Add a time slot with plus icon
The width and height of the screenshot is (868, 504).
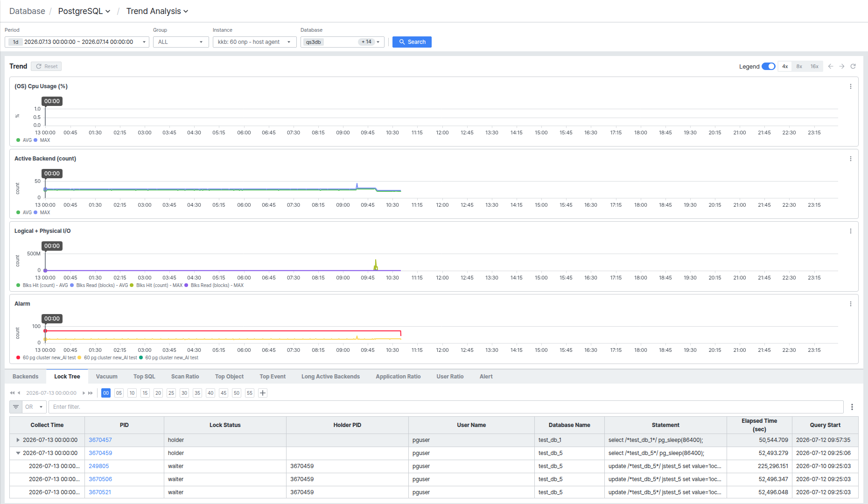point(263,393)
